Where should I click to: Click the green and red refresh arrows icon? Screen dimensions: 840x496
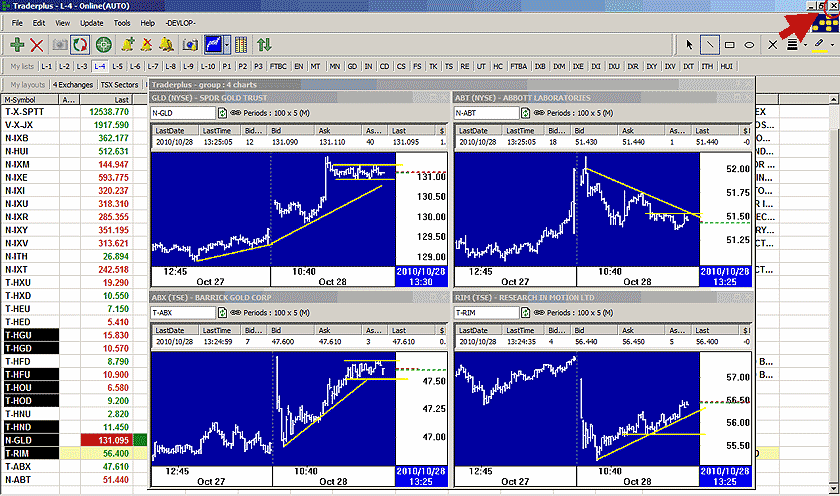[x=80, y=45]
